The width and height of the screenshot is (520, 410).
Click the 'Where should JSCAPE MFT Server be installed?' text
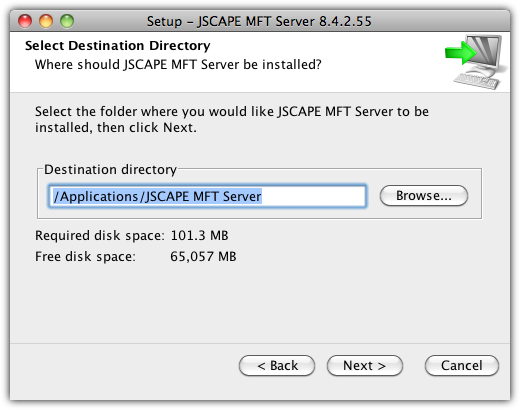[178, 64]
